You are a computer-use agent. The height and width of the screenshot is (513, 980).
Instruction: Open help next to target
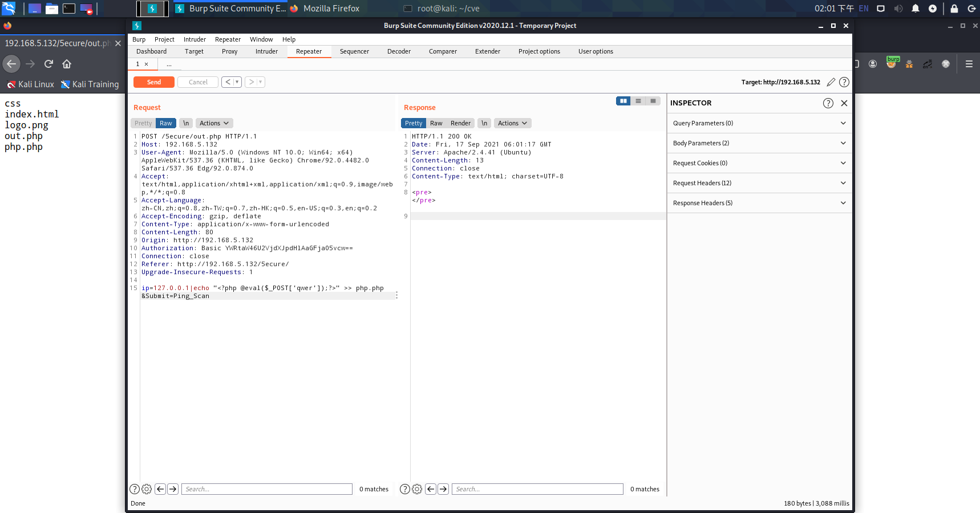tap(844, 82)
